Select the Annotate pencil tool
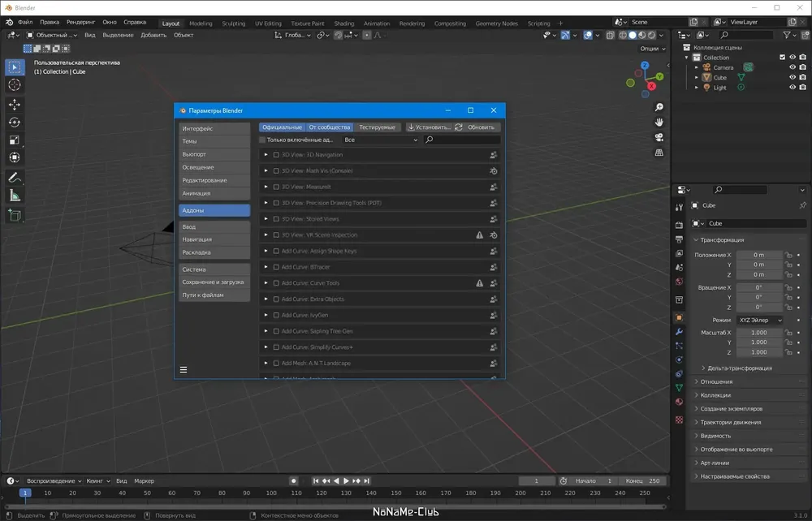The width and height of the screenshot is (812, 521). (15, 178)
